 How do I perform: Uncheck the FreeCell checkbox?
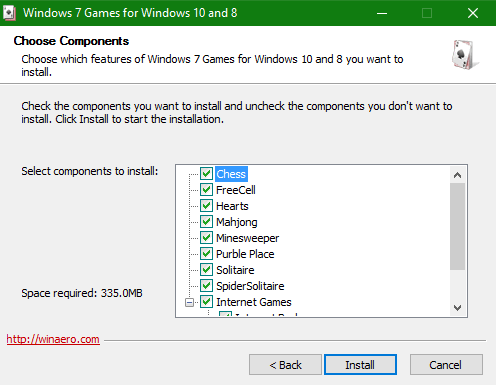[206, 189]
